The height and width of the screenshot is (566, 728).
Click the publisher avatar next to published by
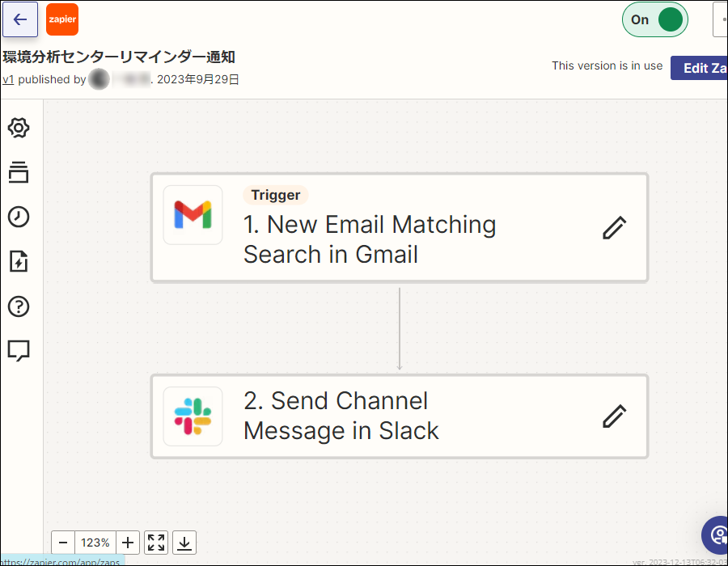click(x=99, y=79)
